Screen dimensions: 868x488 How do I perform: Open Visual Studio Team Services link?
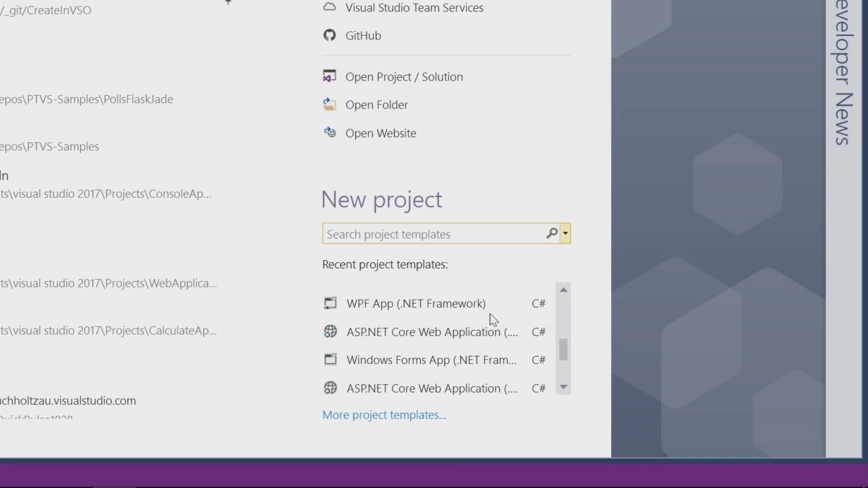point(414,7)
